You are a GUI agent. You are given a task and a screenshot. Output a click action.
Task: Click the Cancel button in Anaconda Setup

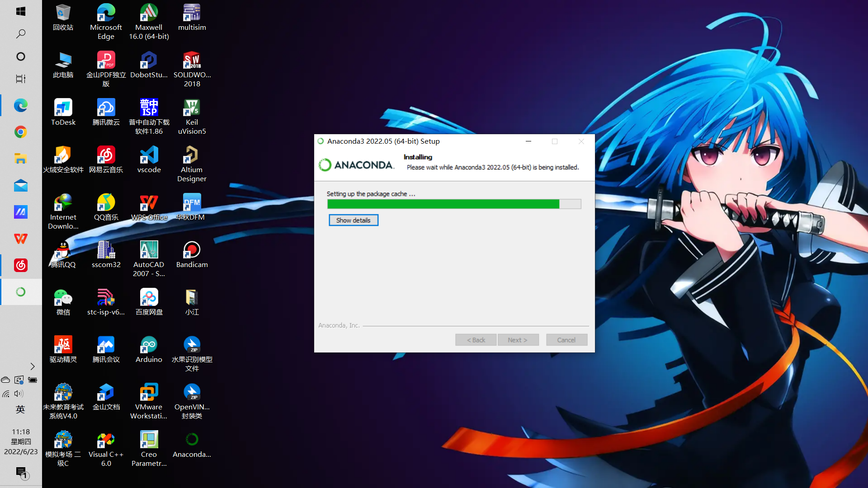566,340
